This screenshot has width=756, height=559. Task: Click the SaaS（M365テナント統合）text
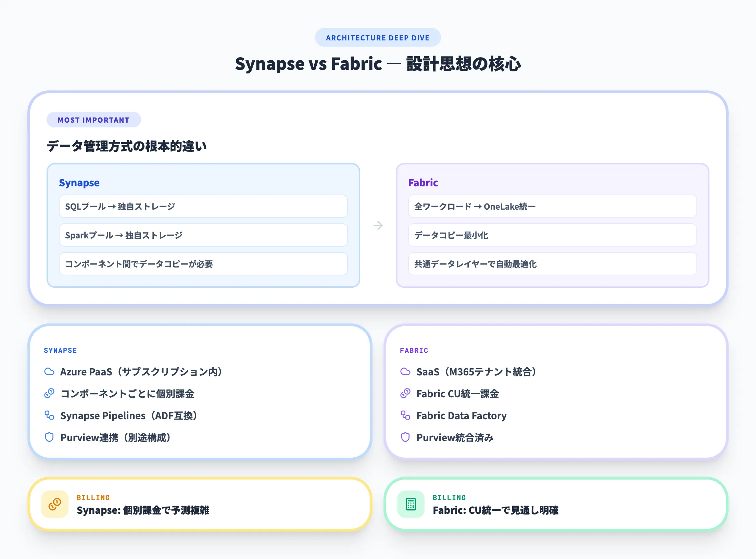[x=476, y=372]
